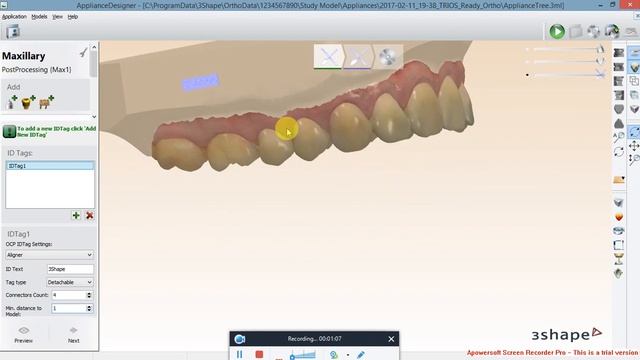The width and height of the screenshot is (640, 360).
Task: Click the pan view four-arrow icon
Action: pyautogui.click(x=634, y=145)
